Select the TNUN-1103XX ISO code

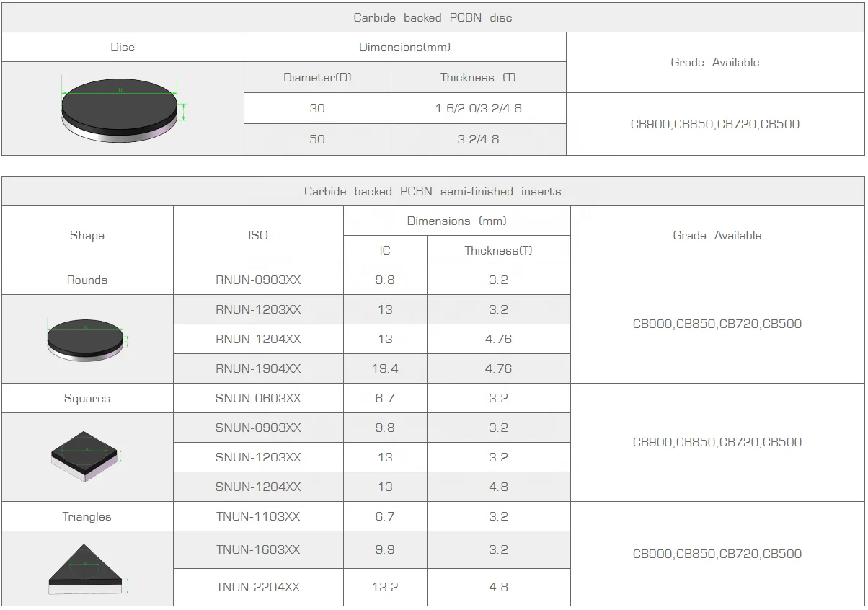tap(258, 516)
